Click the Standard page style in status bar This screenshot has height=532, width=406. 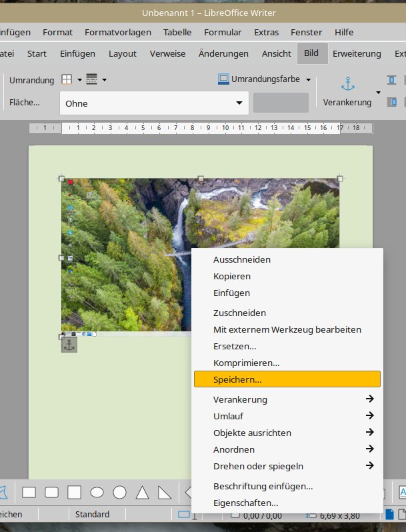pyautogui.click(x=92, y=515)
